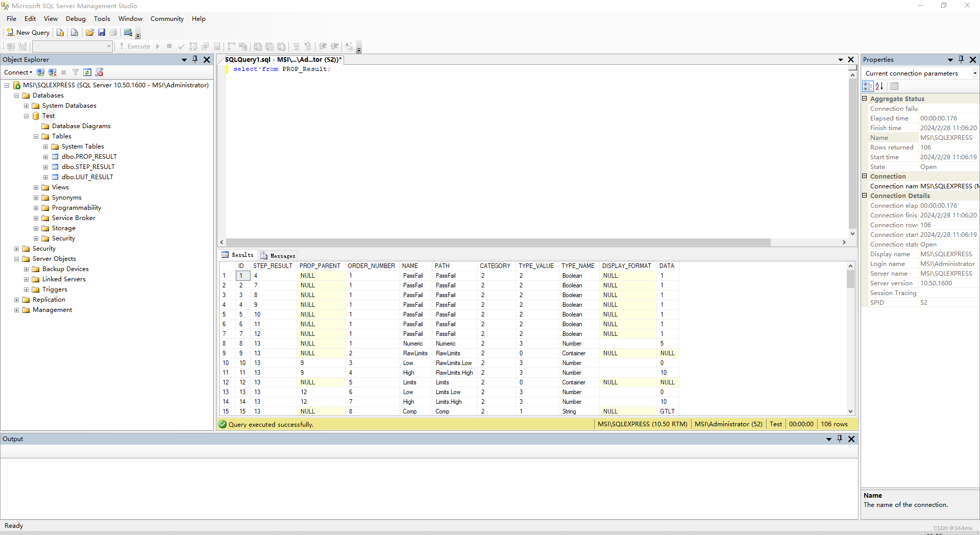Collapse the Tables folder

coord(36,136)
